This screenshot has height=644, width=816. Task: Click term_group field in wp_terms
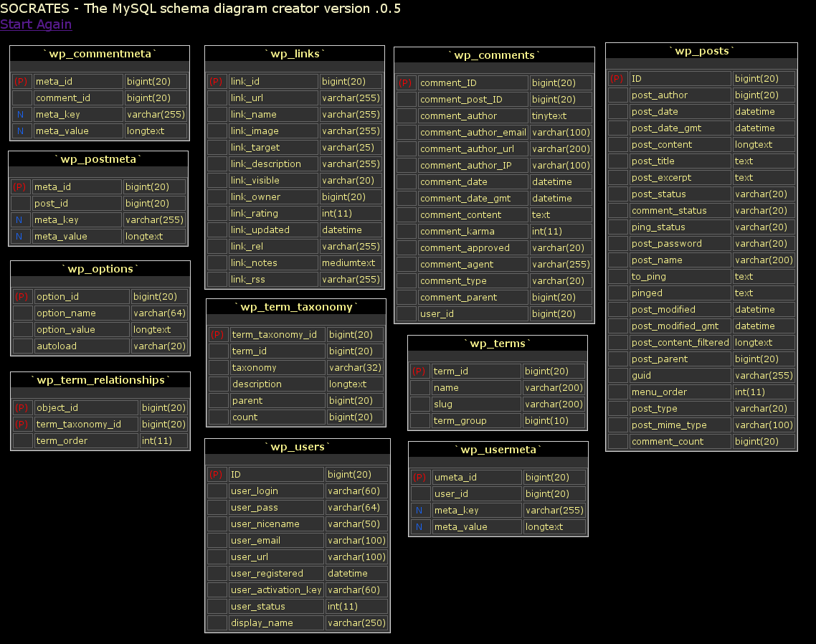(x=476, y=421)
